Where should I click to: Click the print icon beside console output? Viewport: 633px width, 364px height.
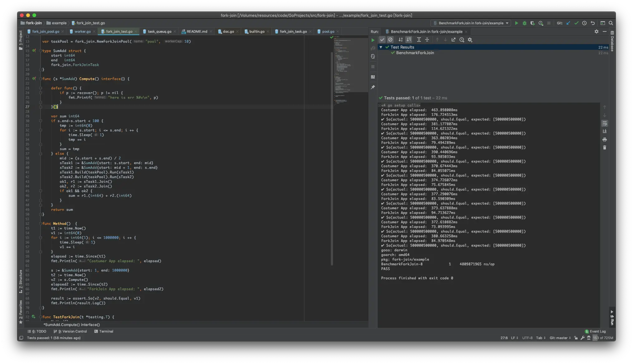pyautogui.click(x=605, y=139)
